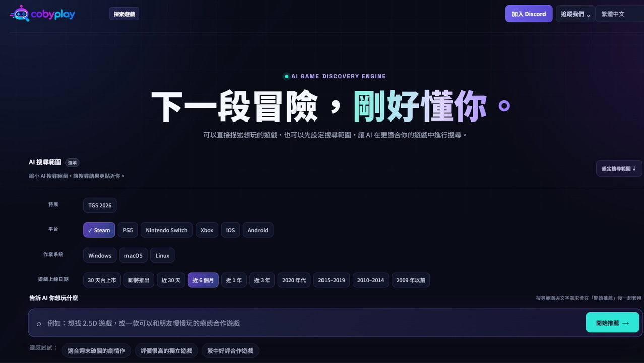Image resolution: width=644 pixels, height=363 pixels.
Task: Enable the iOS platform filter
Action: 230,230
